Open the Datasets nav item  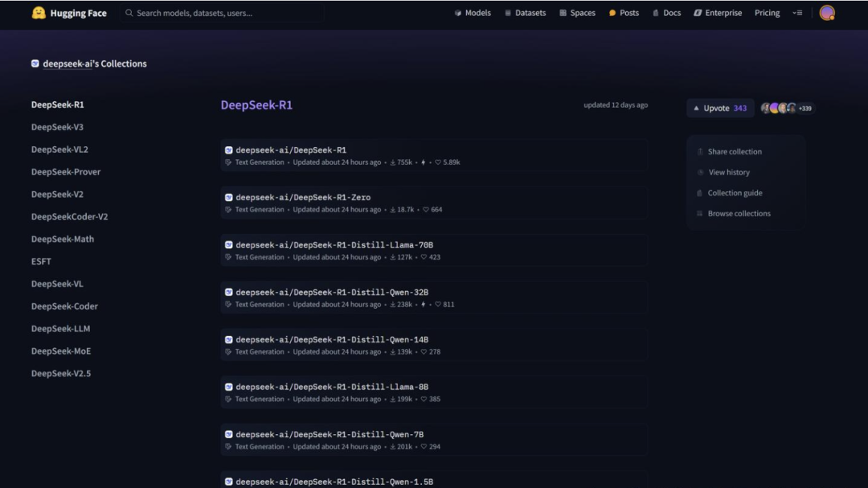(525, 13)
